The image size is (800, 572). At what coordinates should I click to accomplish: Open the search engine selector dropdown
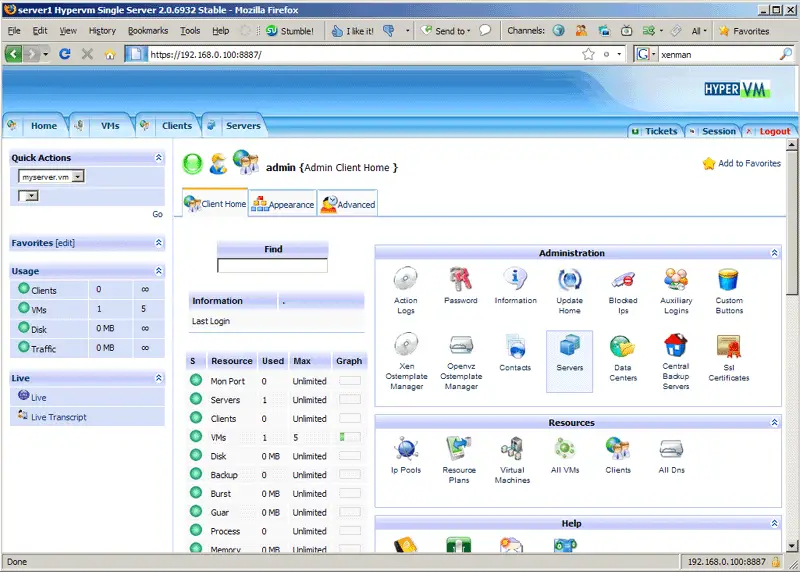coord(646,54)
